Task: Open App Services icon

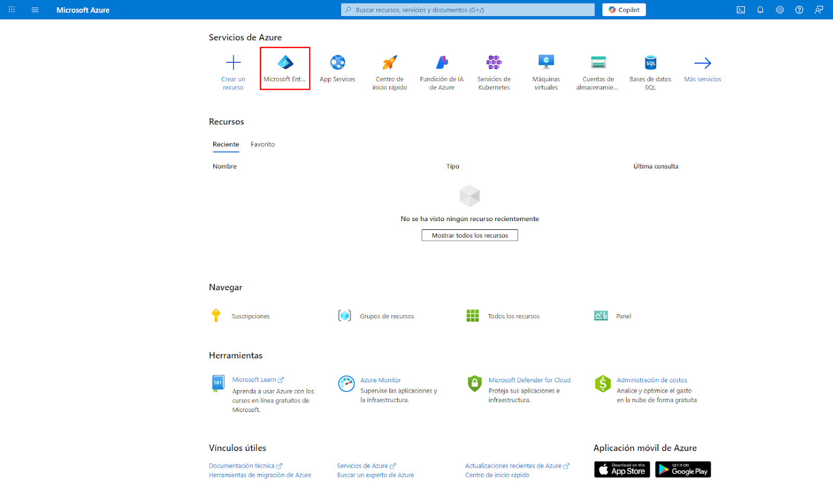Action: click(x=337, y=63)
